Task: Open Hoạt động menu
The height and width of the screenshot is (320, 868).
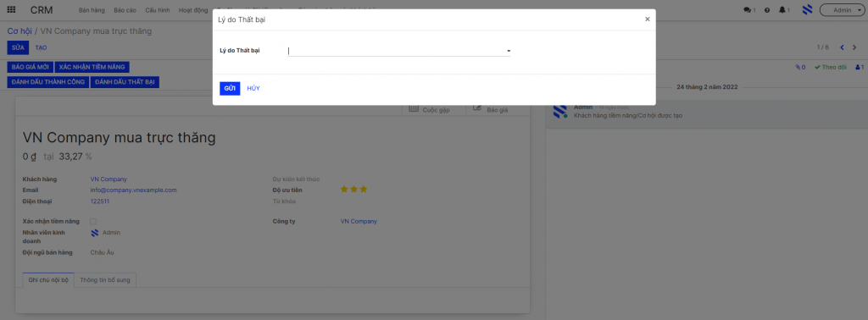Action: (193, 10)
